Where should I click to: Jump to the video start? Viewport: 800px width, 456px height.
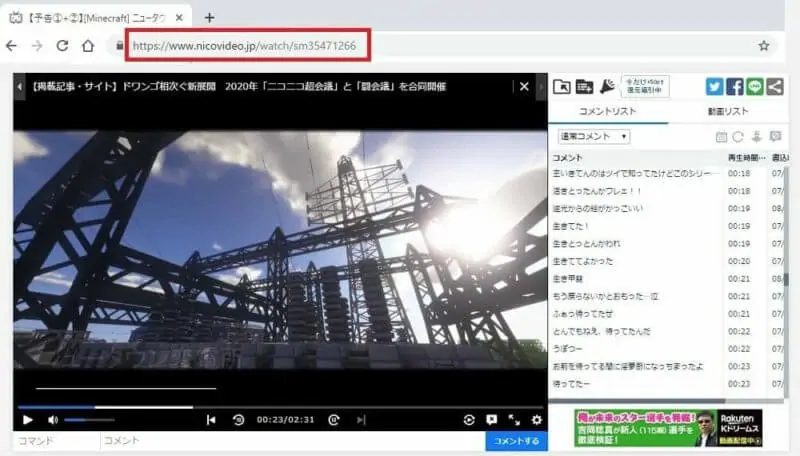coord(211,420)
